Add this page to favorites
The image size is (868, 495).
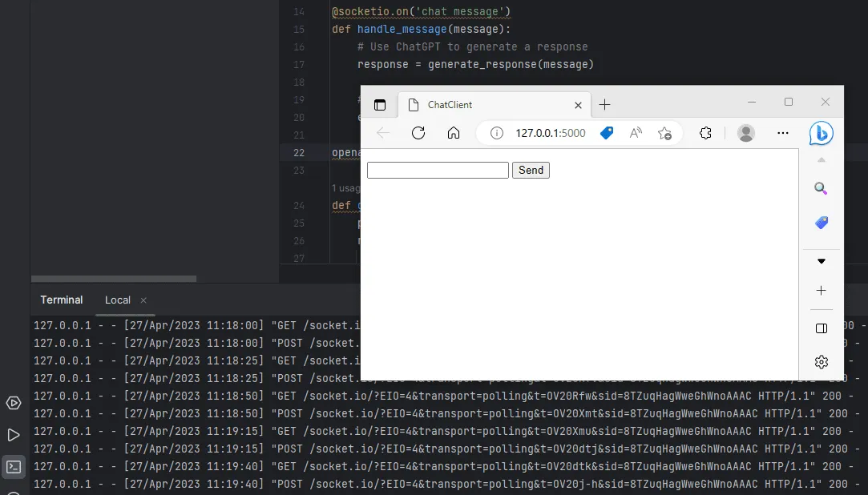tap(664, 133)
